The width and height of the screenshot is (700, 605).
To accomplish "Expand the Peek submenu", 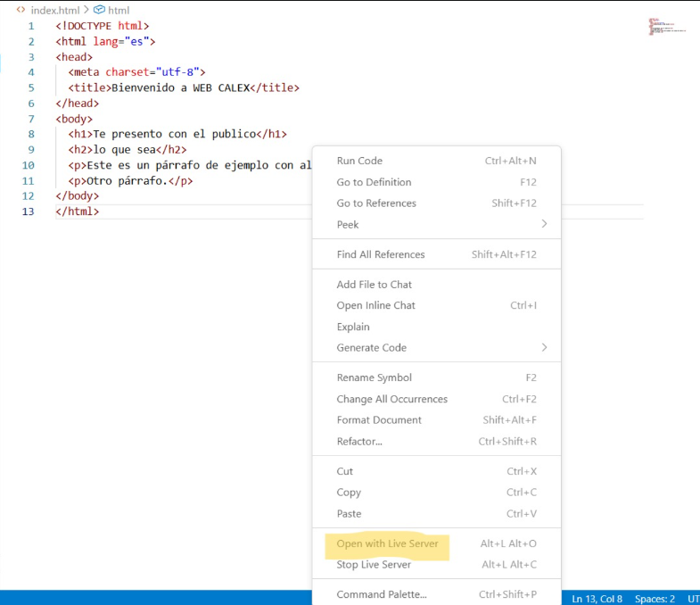I will [437, 224].
